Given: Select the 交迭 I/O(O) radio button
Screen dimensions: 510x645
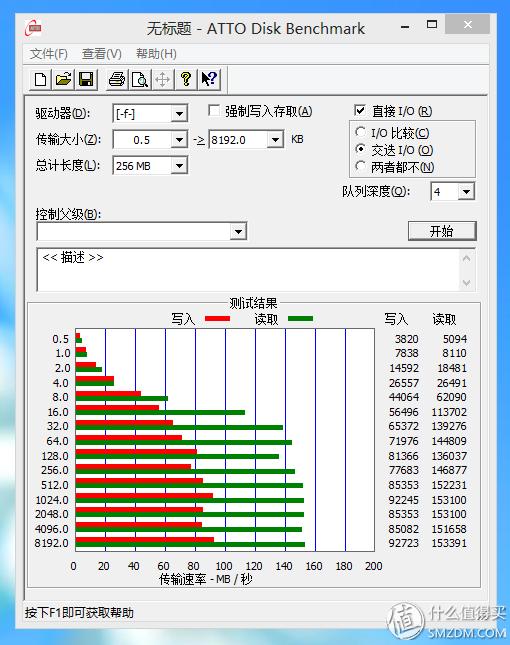Looking at the screenshot, I should pyautogui.click(x=360, y=149).
